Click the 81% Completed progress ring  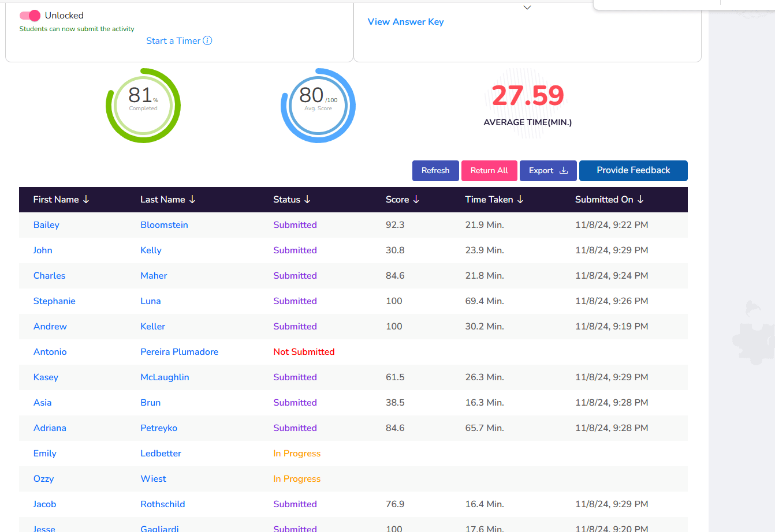tap(143, 106)
